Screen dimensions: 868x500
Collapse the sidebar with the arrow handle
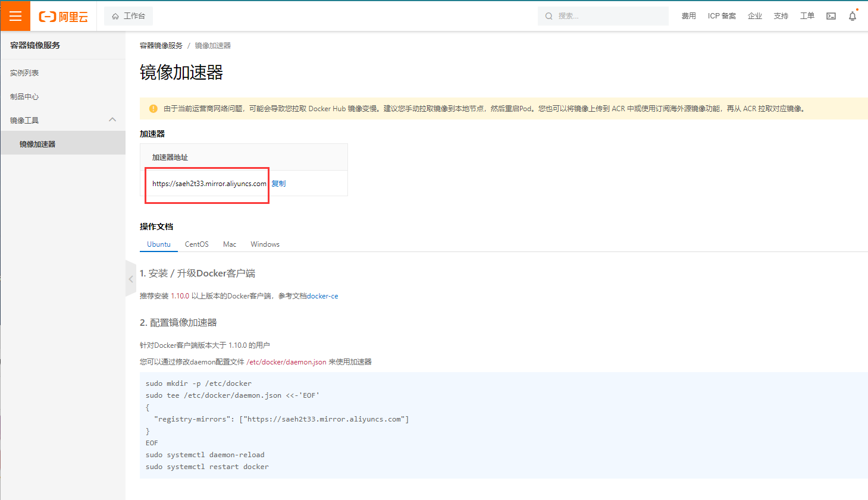130,279
